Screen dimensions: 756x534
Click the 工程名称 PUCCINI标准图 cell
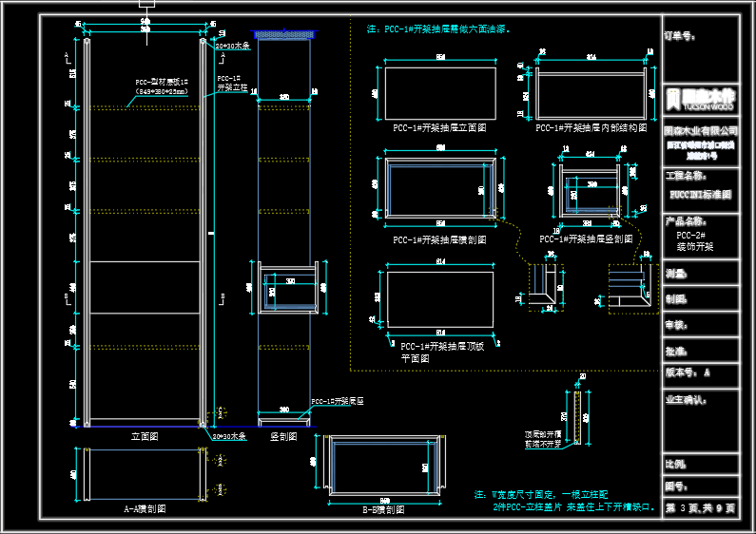click(701, 190)
